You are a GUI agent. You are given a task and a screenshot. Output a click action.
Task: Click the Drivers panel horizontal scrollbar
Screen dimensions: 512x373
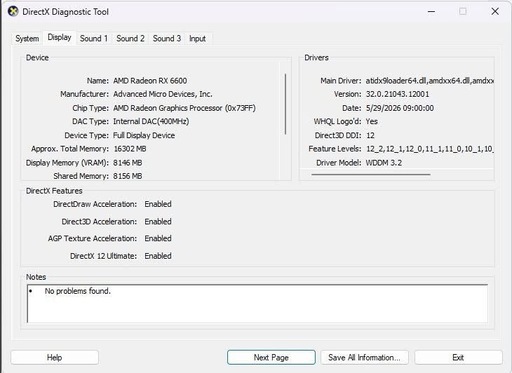371,174
